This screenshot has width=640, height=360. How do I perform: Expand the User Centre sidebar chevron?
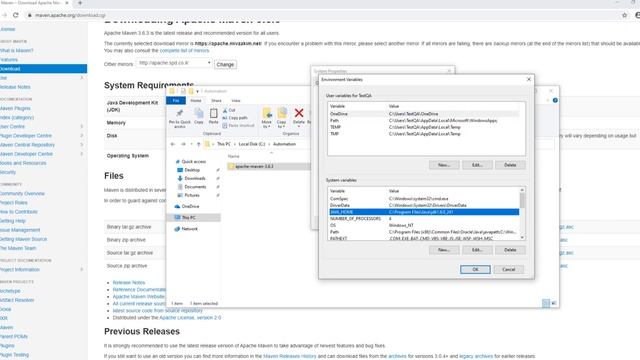(x=82, y=127)
